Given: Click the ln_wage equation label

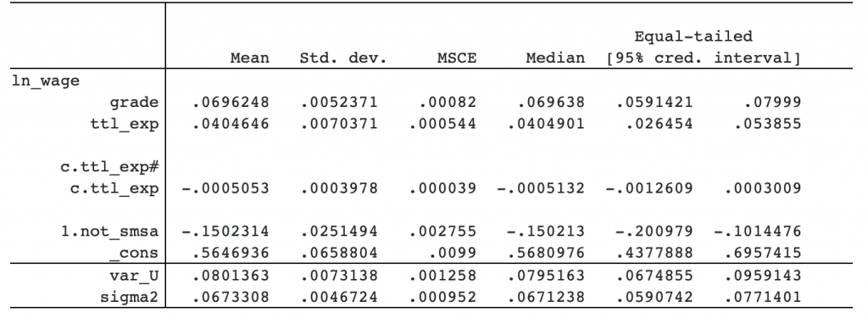Looking at the screenshot, I should tap(46, 81).
